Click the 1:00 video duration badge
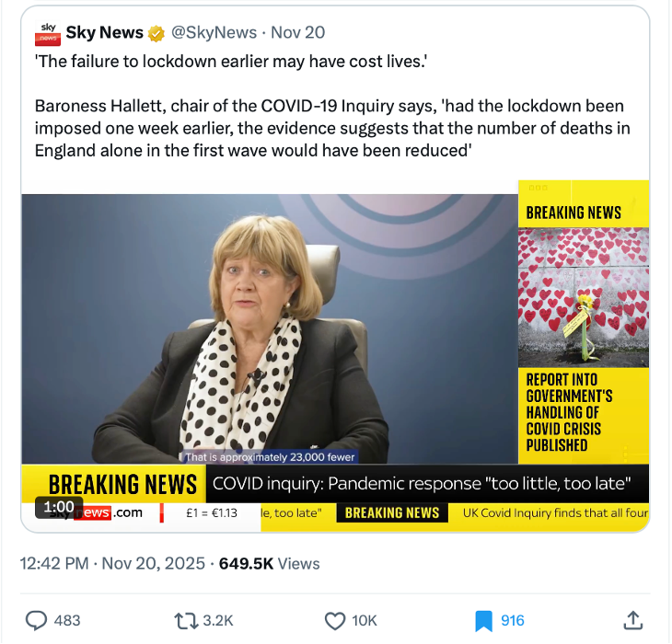Image resolution: width=672 pixels, height=644 pixels. tap(59, 507)
